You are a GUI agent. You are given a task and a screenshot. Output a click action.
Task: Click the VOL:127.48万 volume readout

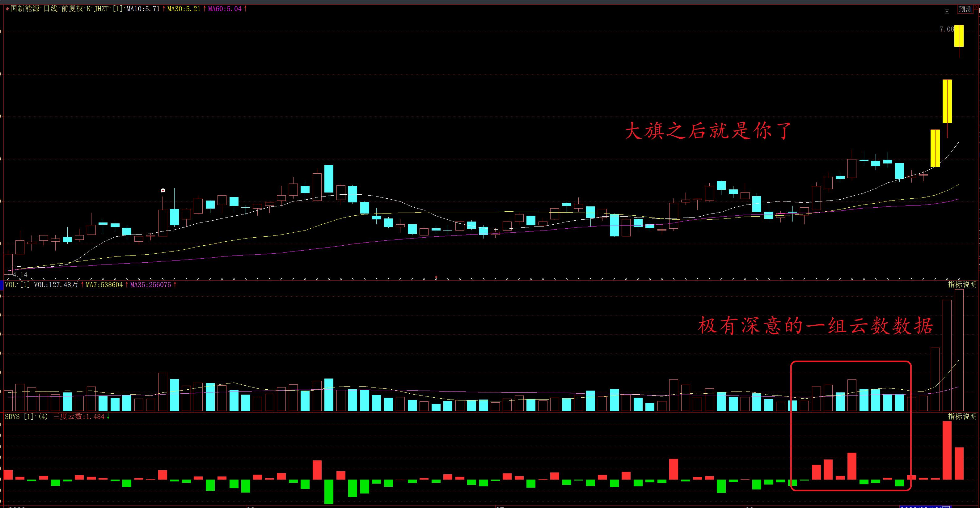[56, 285]
